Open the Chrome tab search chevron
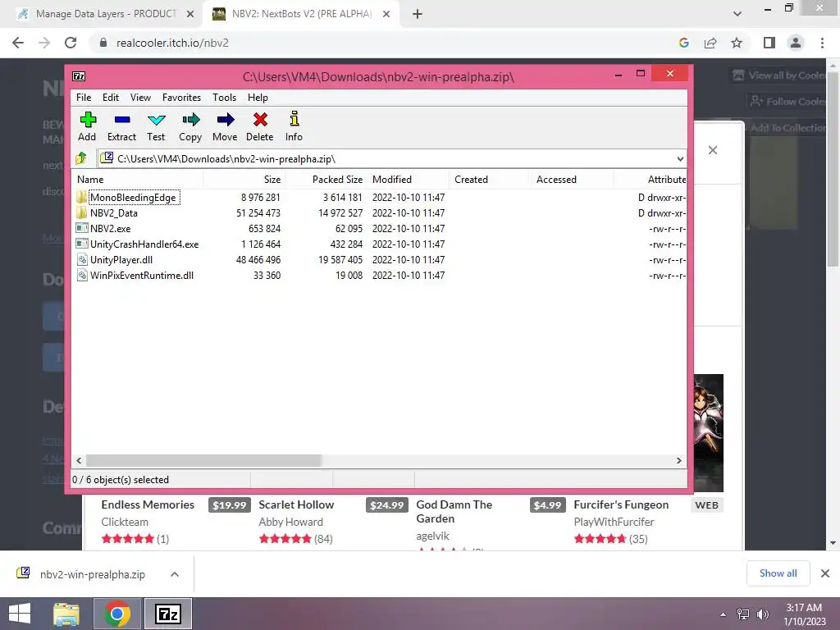This screenshot has height=630, width=840. click(x=737, y=14)
